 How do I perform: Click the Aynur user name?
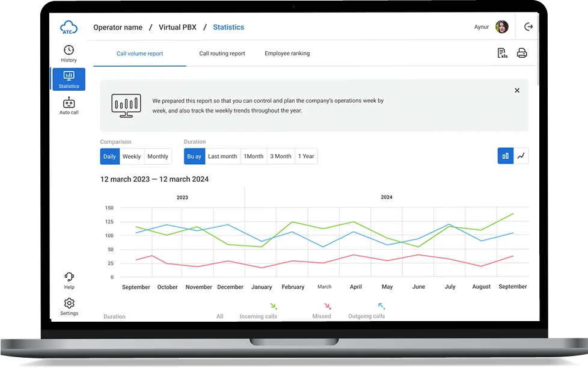pyautogui.click(x=481, y=27)
